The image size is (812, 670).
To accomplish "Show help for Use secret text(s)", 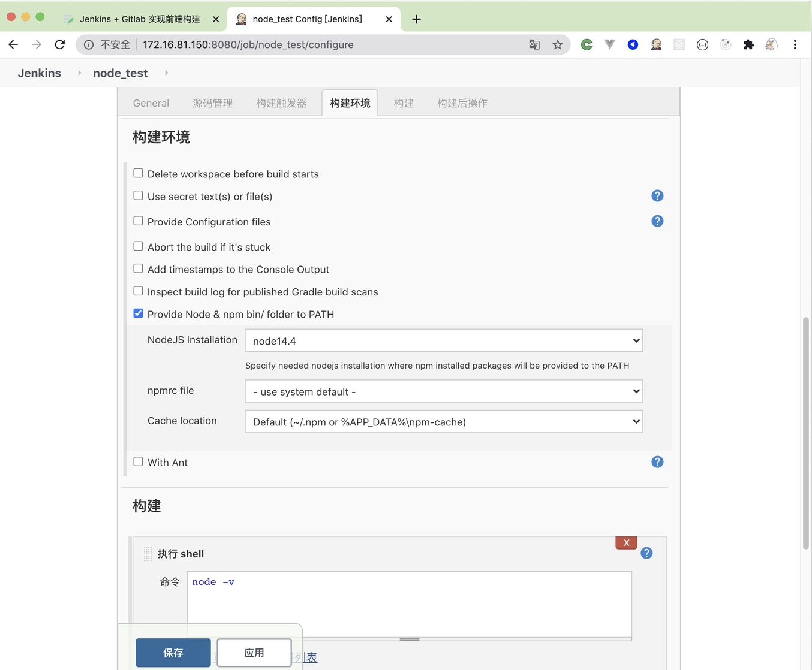I will (657, 196).
